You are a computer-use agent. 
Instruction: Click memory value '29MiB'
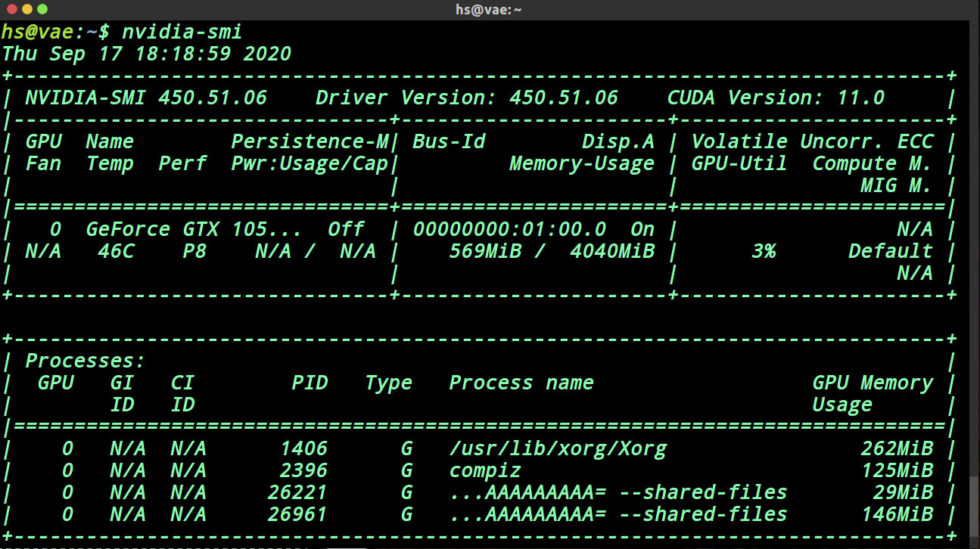(903, 492)
